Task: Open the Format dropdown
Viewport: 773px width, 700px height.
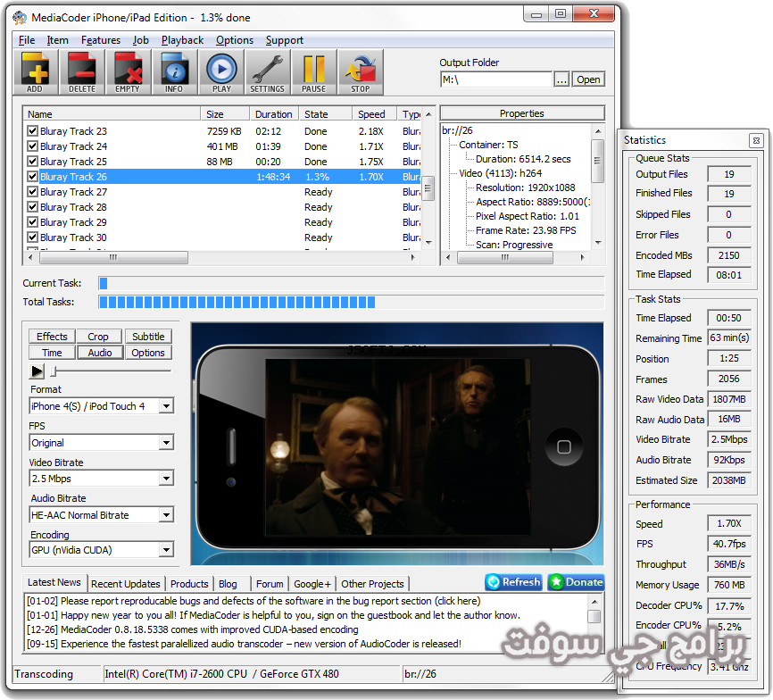Action: coord(167,406)
